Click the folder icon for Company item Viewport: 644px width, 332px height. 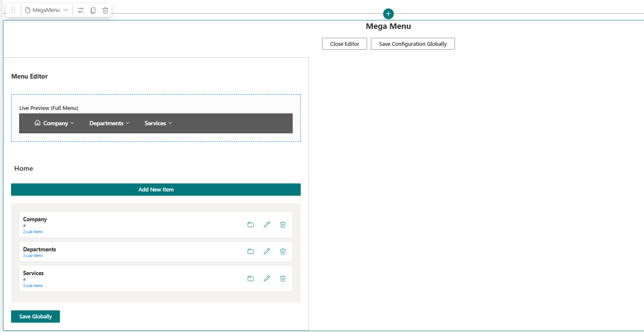251,225
